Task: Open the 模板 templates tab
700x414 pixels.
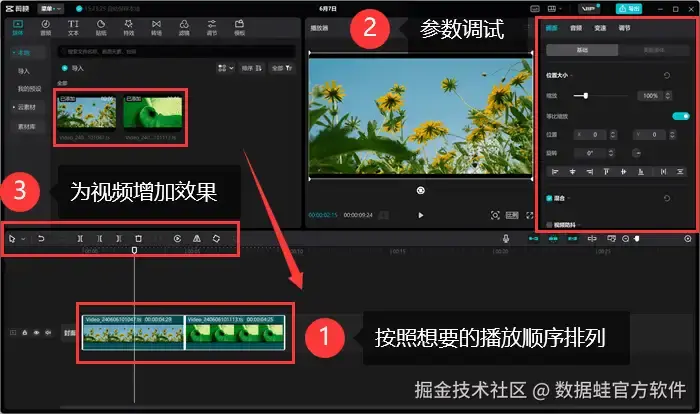Action: click(240, 27)
